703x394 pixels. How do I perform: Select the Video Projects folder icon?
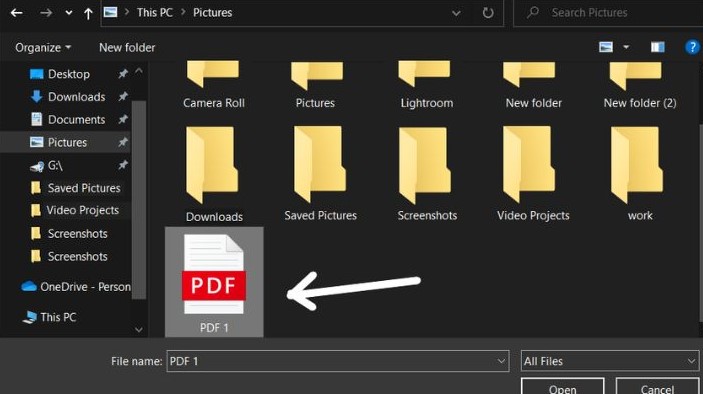(529, 164)
